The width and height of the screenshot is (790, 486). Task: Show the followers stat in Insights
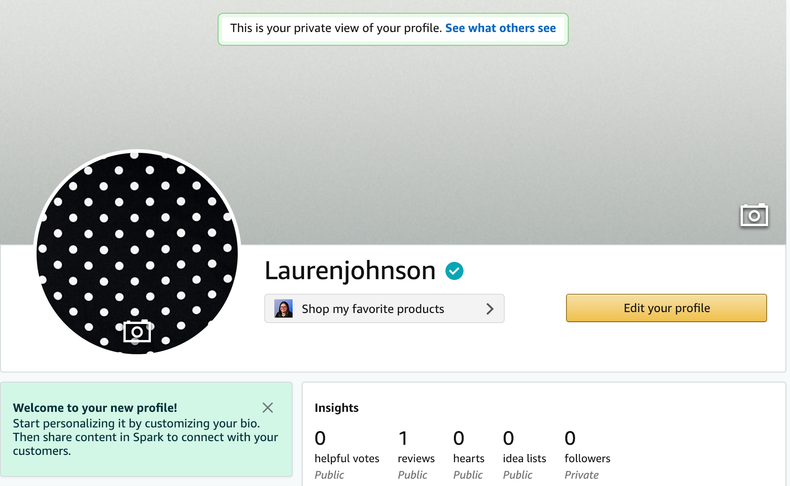(570, 439)
